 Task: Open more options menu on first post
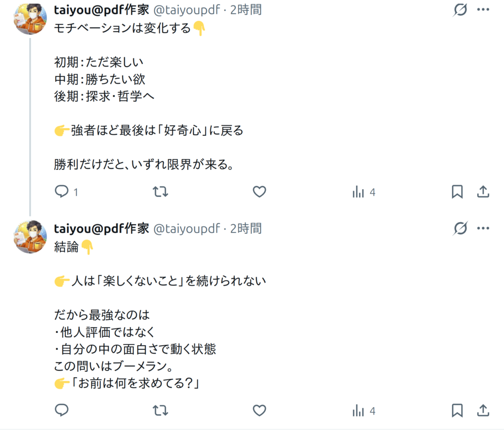pyautogui.click(x=483, y=9)
